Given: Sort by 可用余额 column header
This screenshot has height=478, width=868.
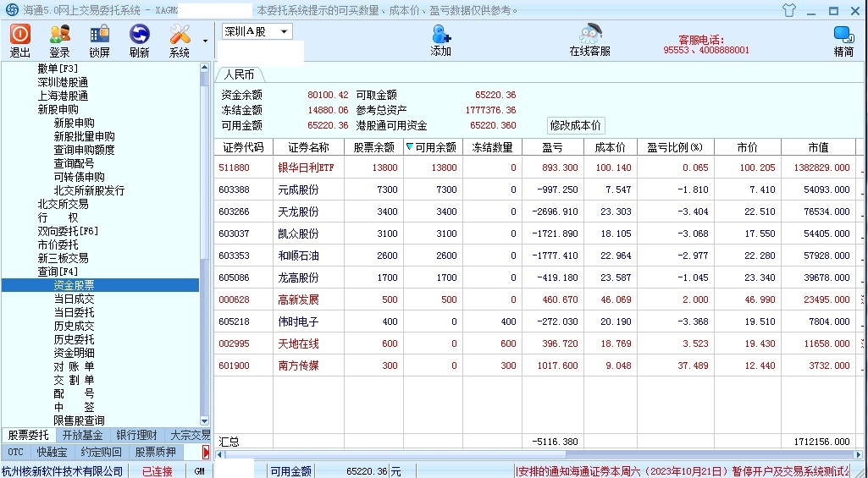Looking at the screenshot, I should click(431, 147).
